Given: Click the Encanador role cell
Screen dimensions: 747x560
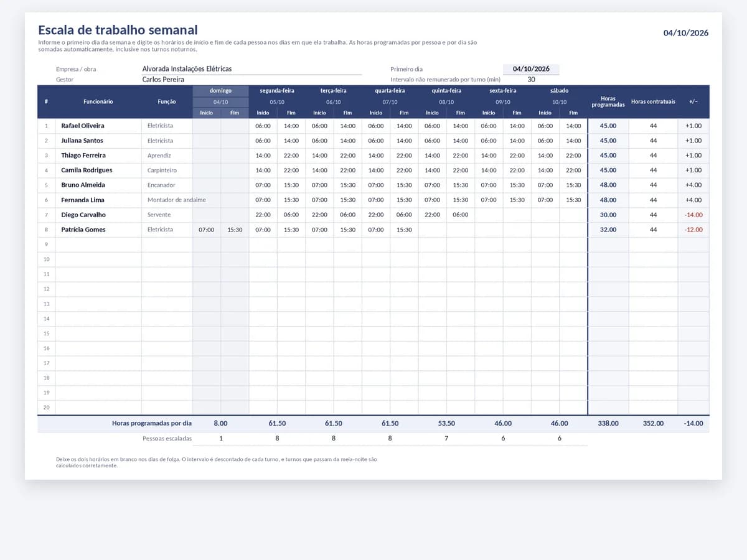Looking at the screenshot, I should [167, 185].
